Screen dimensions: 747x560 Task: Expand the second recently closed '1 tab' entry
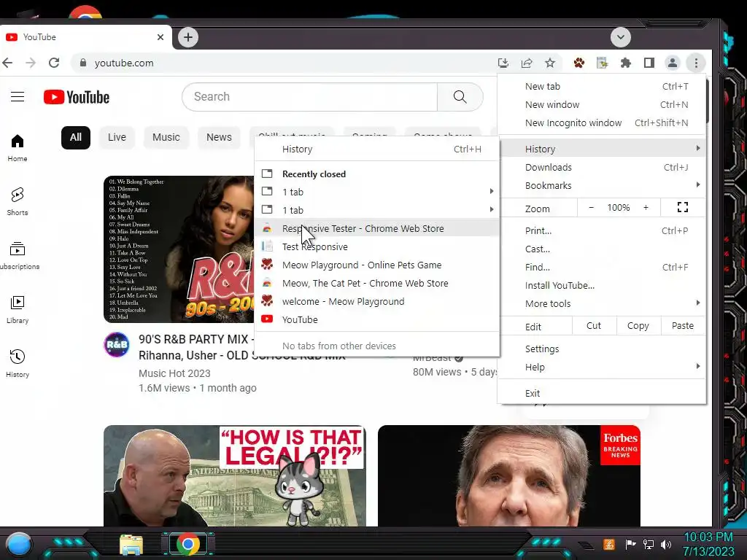(x=377, y=210)
